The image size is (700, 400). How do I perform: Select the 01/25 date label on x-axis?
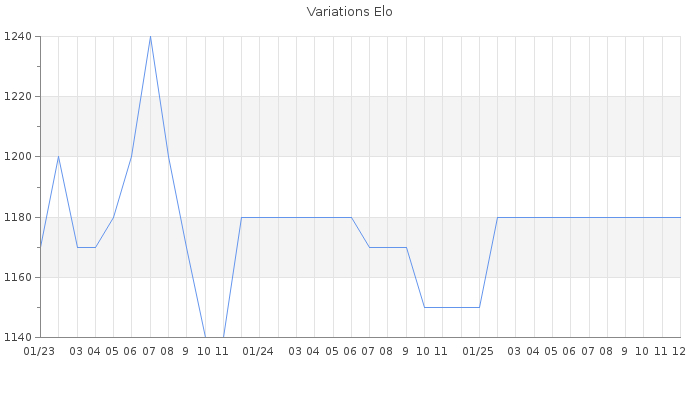[479, 351]
